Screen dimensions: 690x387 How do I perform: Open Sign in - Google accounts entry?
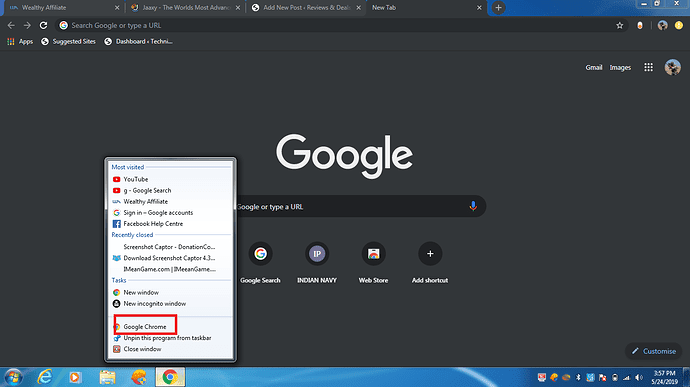point(171,212)
